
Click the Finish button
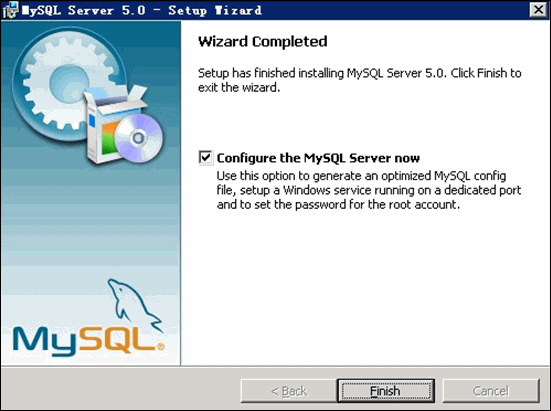tap(386, 391)
